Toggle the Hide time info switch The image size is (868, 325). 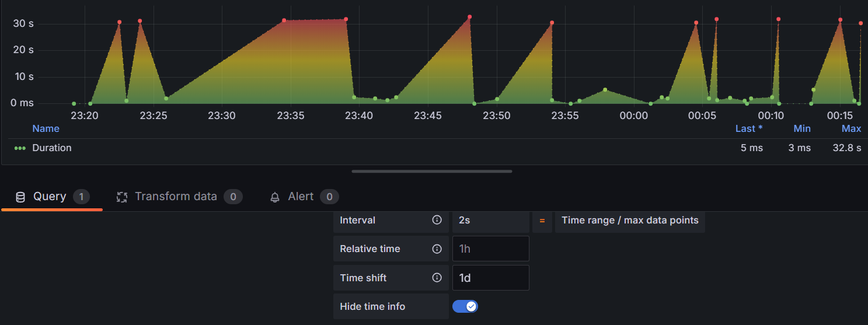point(465,306)
